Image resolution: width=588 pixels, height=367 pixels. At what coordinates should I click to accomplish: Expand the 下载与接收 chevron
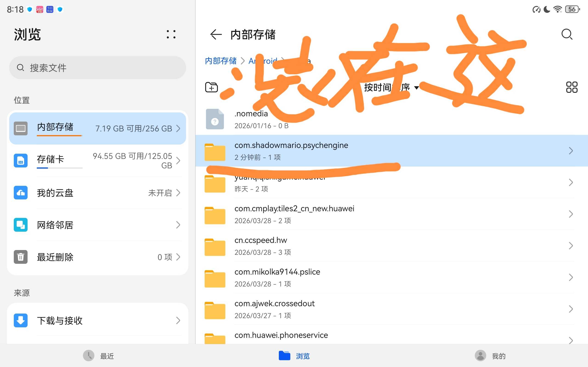178,320
